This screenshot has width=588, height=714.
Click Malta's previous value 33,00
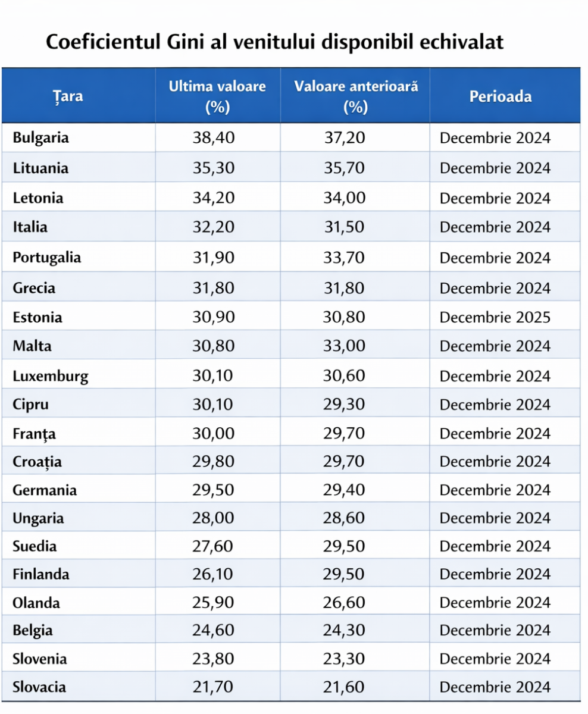tap(344, 346)
